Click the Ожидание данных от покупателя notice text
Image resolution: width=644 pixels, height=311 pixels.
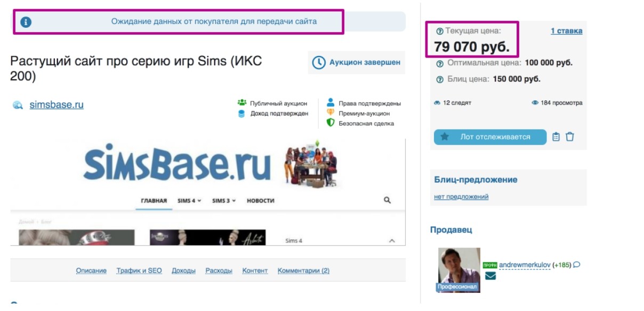[214, 22]
